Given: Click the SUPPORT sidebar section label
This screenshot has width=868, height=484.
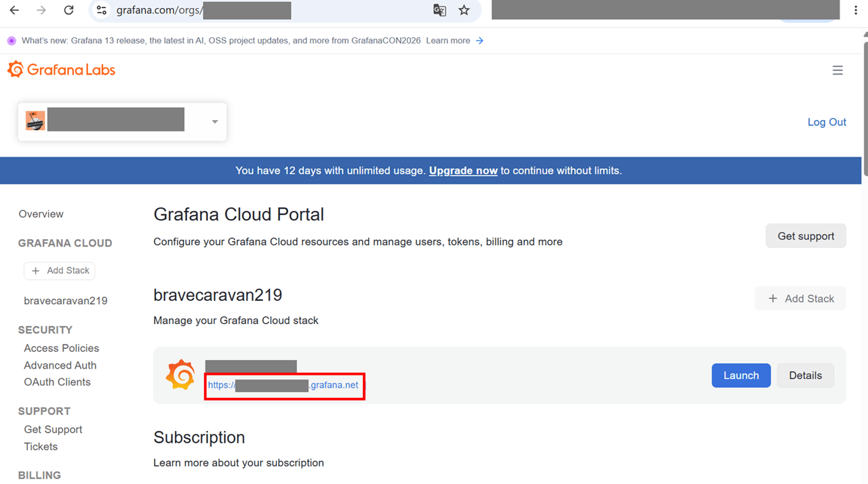Looking at the screenshot, I should click(x=45, y=411).
